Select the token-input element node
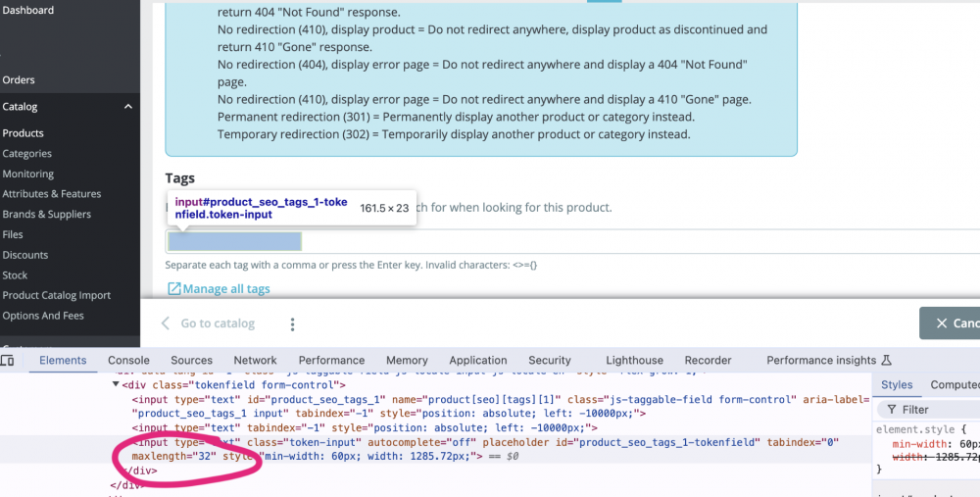Viewport: 980px width, 497px height. 484,450
